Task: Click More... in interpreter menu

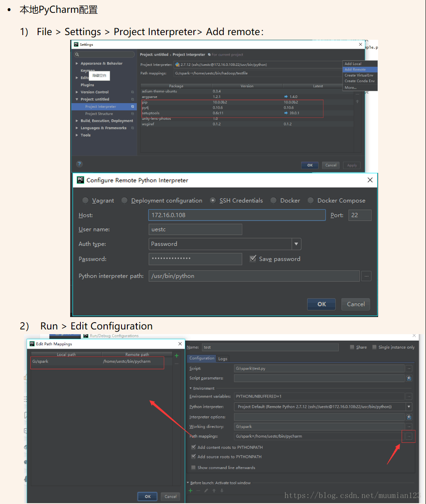Action: (x=350, y=87)
